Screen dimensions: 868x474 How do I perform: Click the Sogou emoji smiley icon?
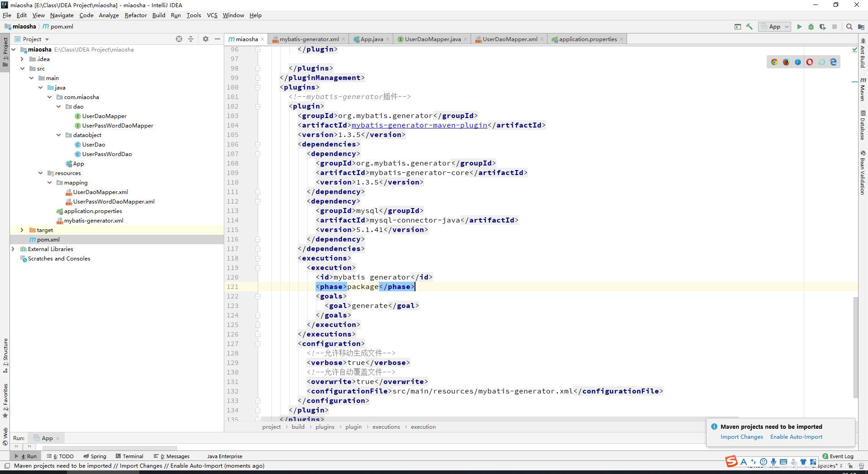click(x=764, y=462)
